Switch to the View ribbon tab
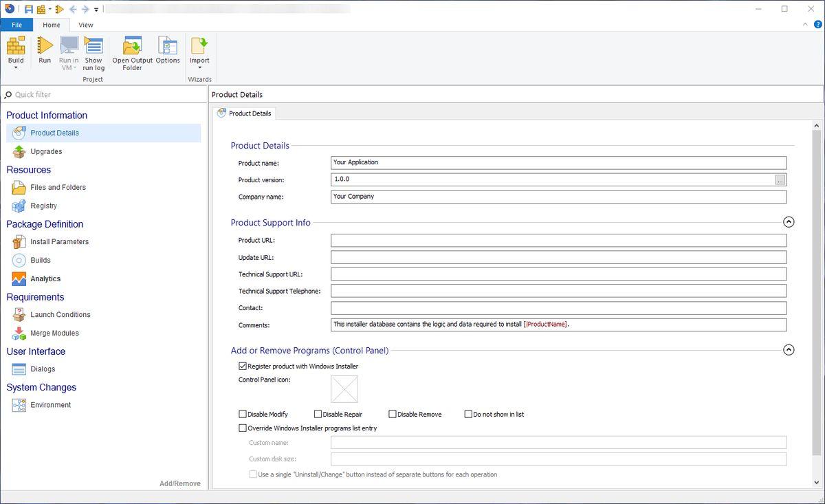825x504 pixels. (x=86, y=25)
